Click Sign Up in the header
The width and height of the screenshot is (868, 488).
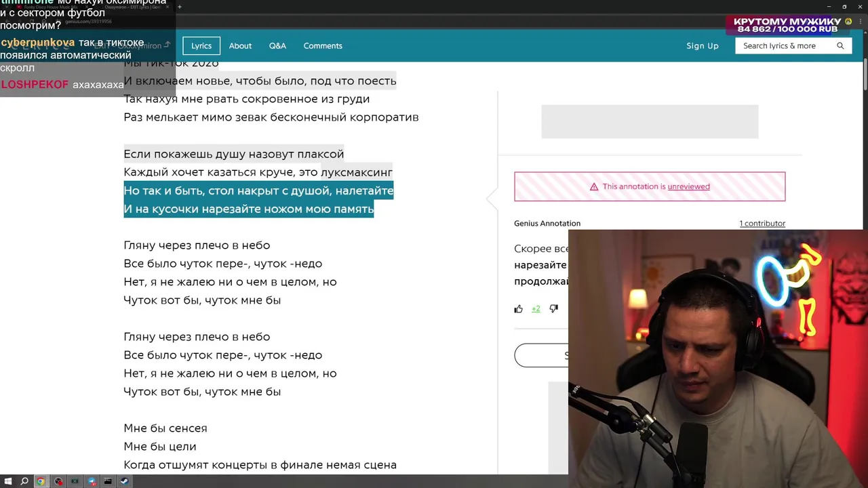(x=703, y=46)
